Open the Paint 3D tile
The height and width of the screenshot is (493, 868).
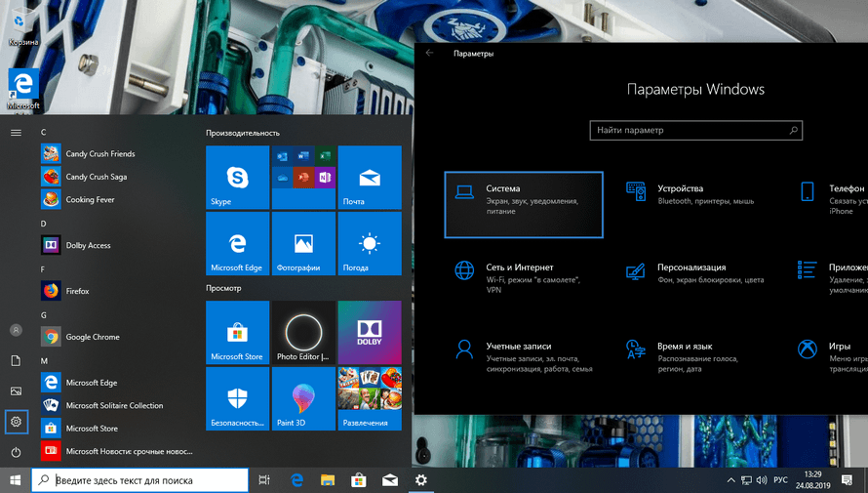(x=303, y=399)
